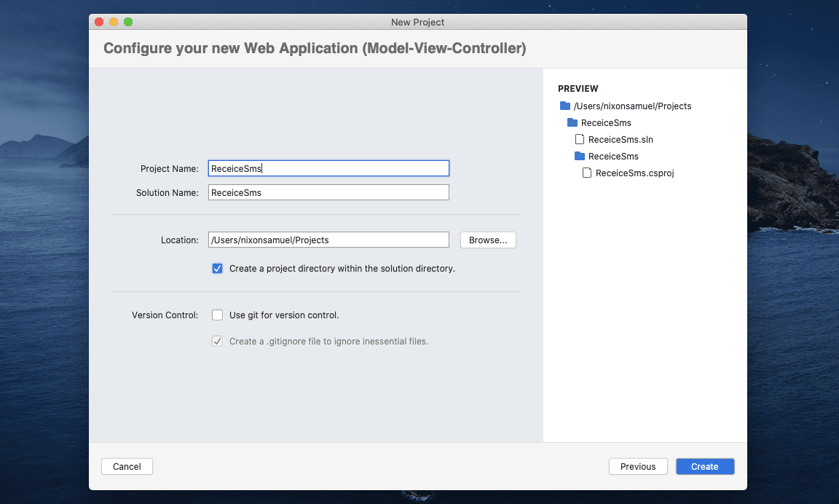The height and width of the screenshot is (504, 839).
Task: Click the Previous button
Action: pyautogui.click(x=637, y=466)
